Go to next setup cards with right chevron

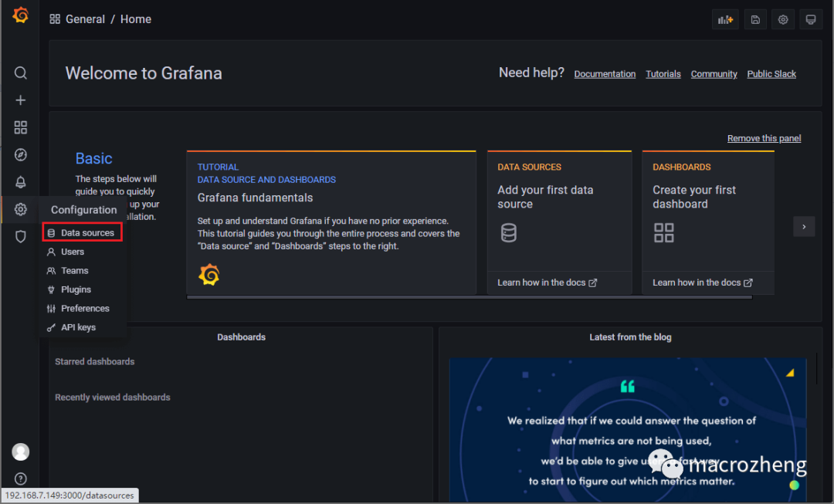(804, 226)
